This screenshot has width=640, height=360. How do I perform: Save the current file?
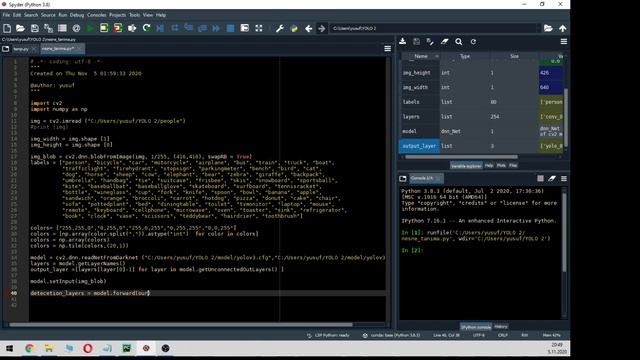pos(35,28)
